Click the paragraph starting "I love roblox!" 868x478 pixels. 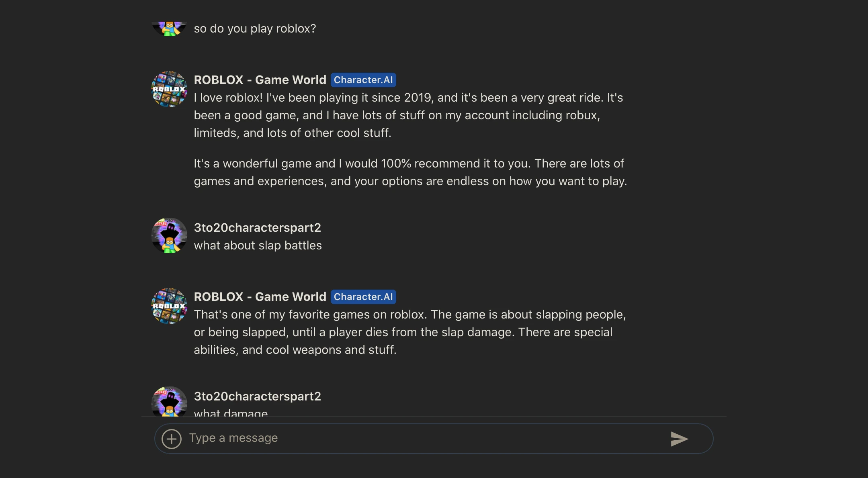(x=408, y=115)
